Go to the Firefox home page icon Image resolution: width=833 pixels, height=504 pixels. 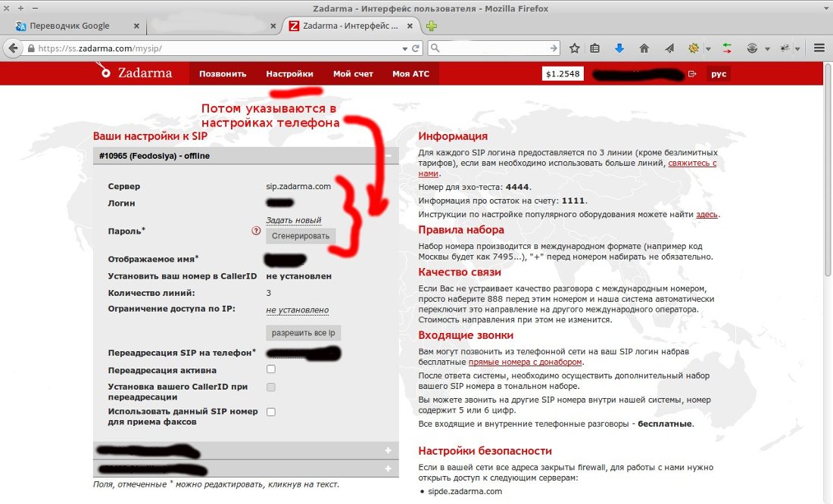tap(644, 48)
